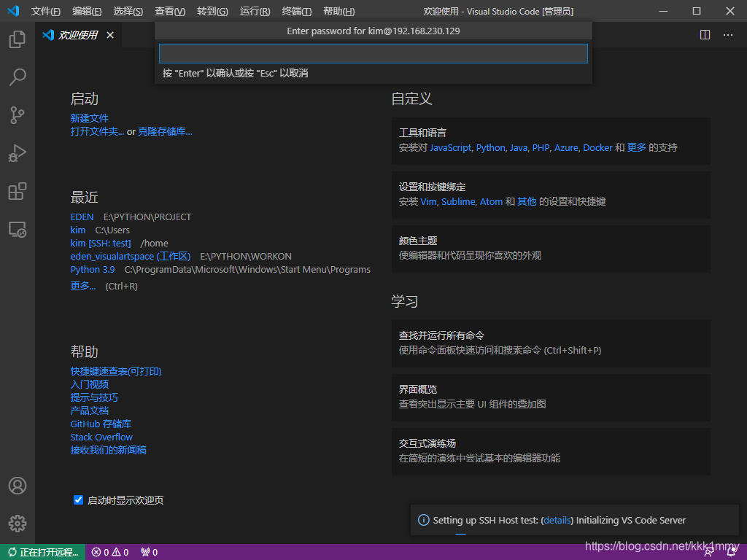Open the Stack Overflow link

point(101,437)
